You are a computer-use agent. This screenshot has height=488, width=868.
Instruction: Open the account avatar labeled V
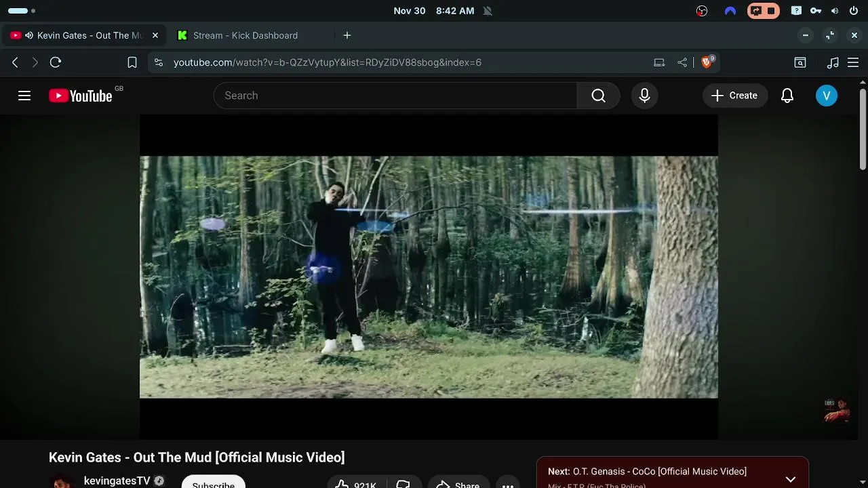point(827,96)
